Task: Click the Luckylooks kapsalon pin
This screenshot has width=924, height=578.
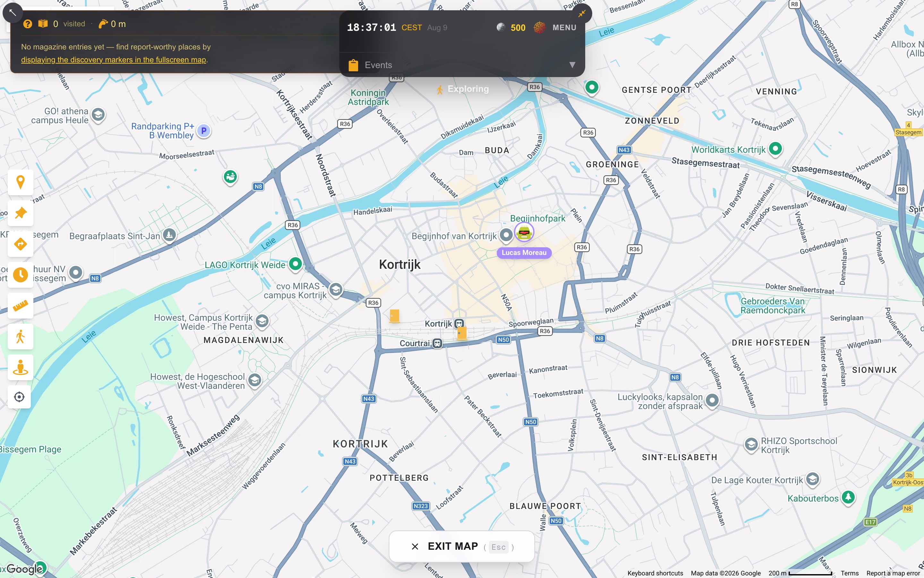Action: click(x=713, y=401)
